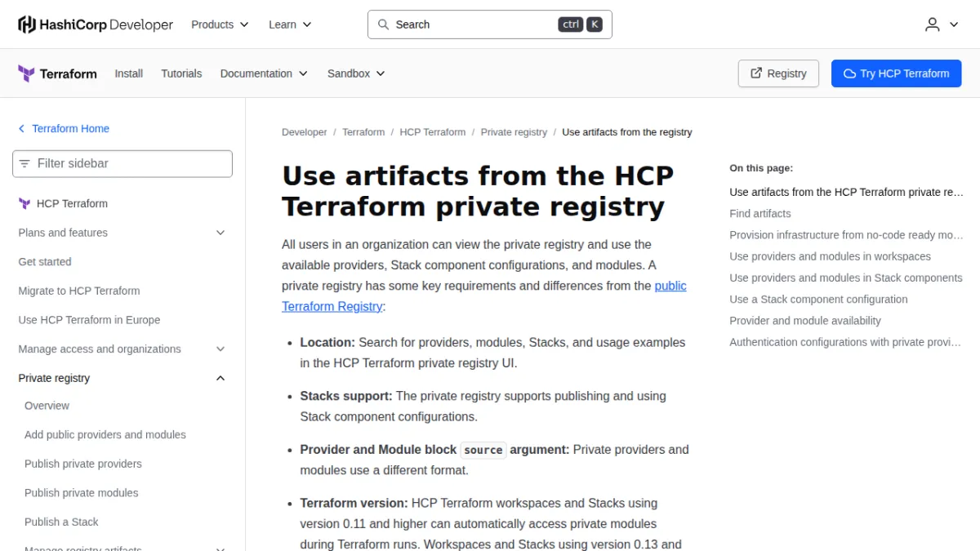
Task: Open the Sandbox dropdown menu
Action: [356, 73]
